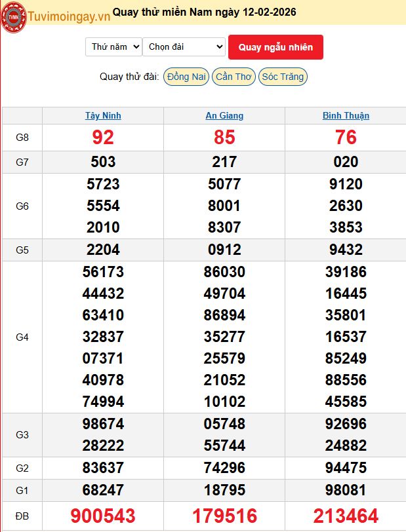Open the Thứ năm weekday dropdown
The height and width of the screenshot is (532, 406).
[x=113, y=47]
